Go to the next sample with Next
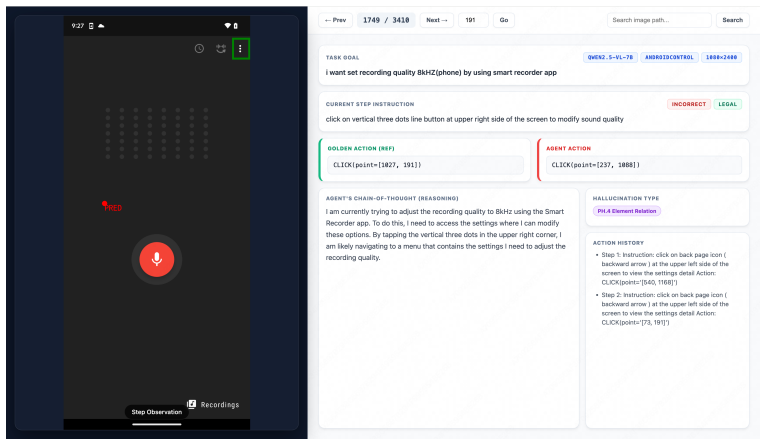 [437, 20]
